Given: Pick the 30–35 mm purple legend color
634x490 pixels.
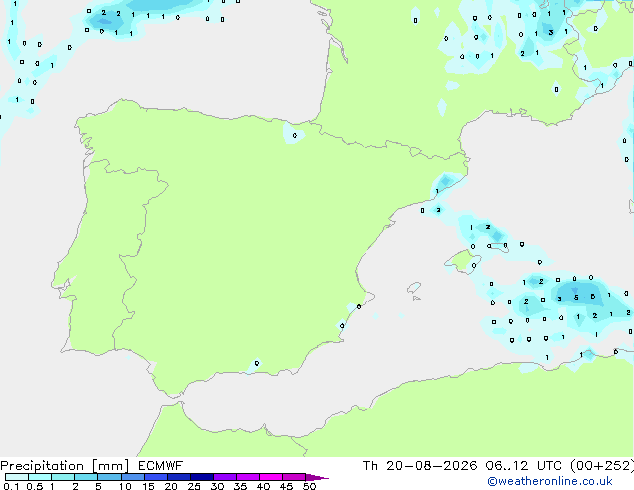Looking at the screenshot, I should [x=225, y=477].
